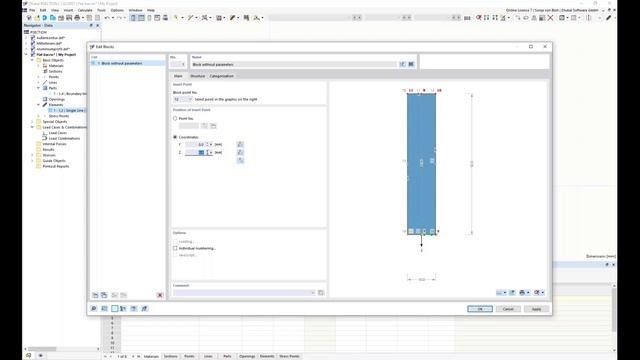
Task: Pick Z coordinate graphically icon
Action: coord(240,152)
